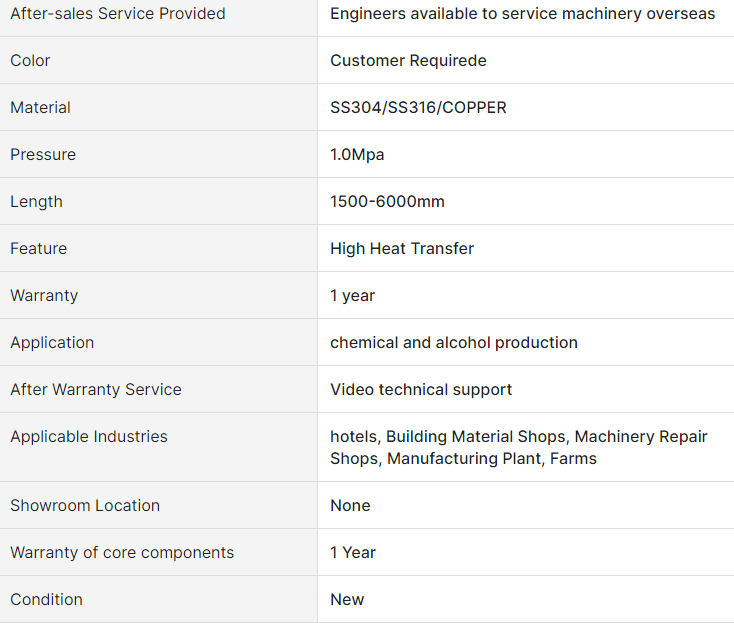734x623 pixels.
Task: Click the "None" showroom location value
Action: tap(350, 506)
